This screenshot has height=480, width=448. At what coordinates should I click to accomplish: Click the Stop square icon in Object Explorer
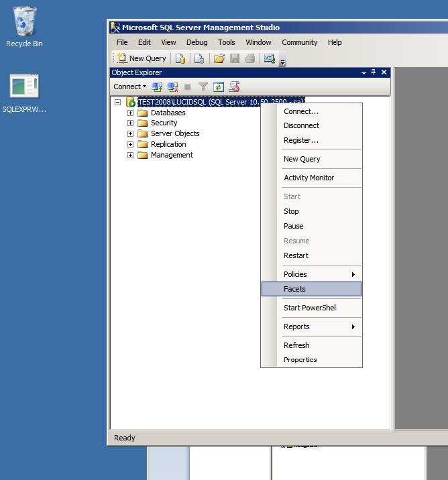[188, 87]
